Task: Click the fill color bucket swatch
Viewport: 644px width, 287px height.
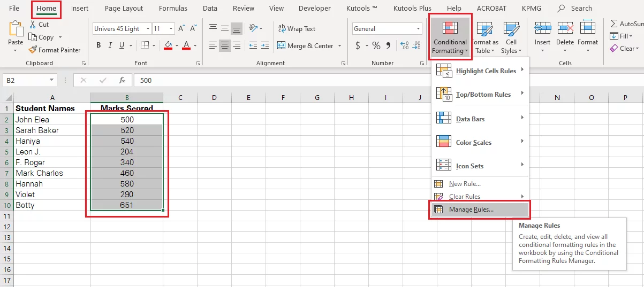Action: pos(168,45)
